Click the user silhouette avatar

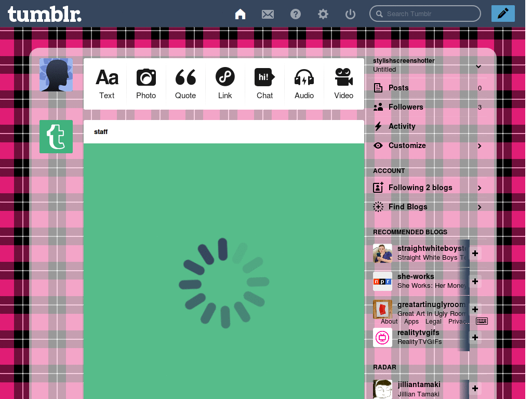[56, 75]
